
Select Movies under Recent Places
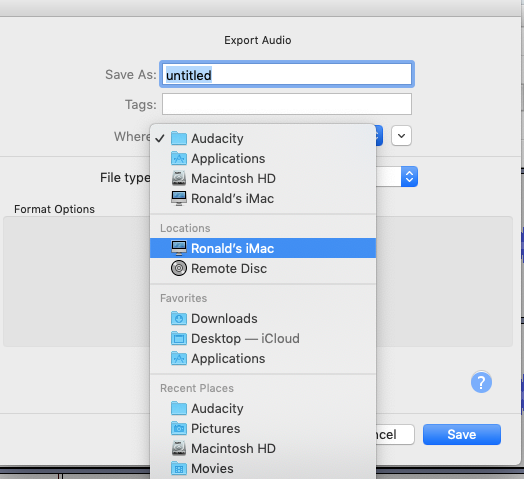pos(263,469)
